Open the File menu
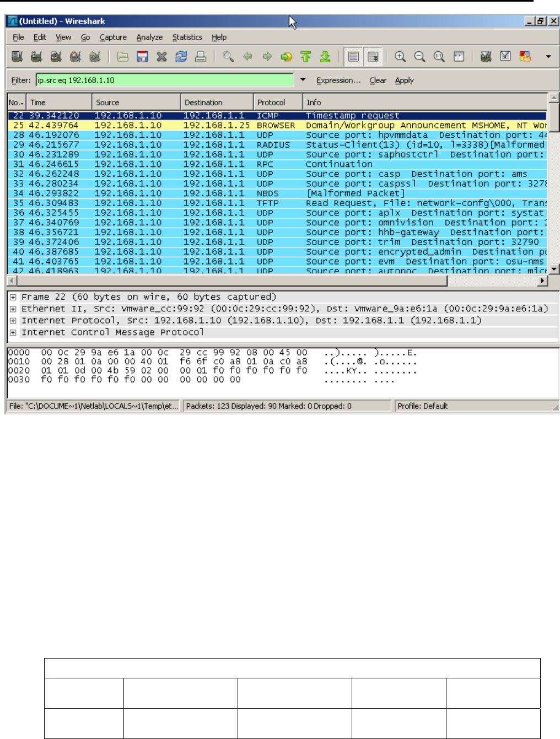Screen dimensions: 560x739 [18, 37]
